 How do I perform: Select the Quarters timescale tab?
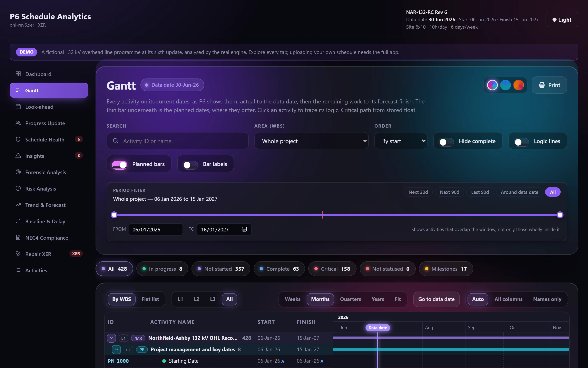click(350, 299)
